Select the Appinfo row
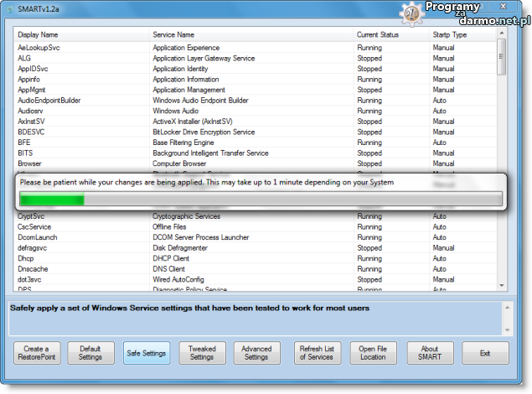This screenshot has width=532, height=394. pos(255,79)
